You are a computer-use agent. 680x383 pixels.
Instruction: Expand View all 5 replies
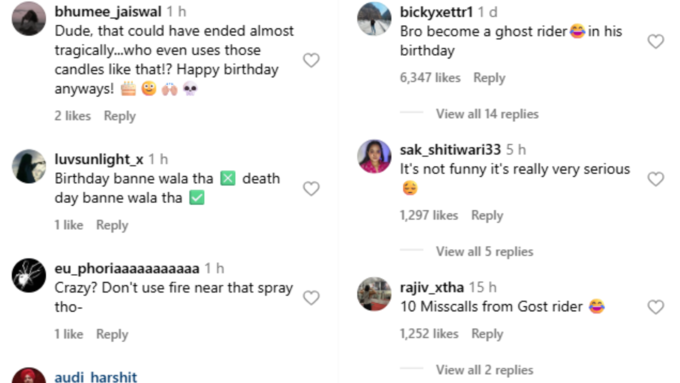(484, 252)
